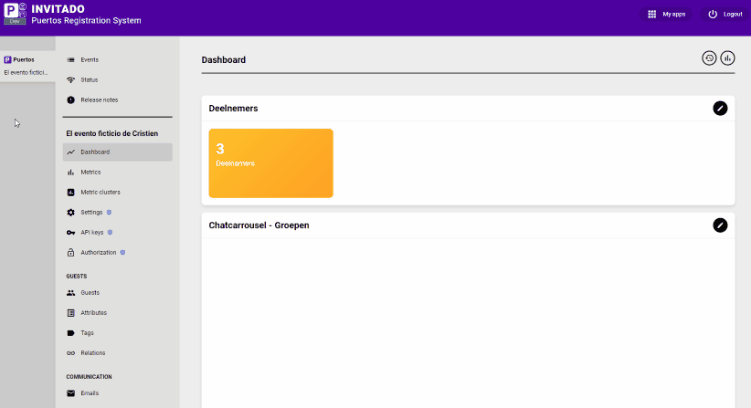Image resolution: width=751 pixels, height=408 pixels.
Task: Click the small Puertos icon in left panel
Action: 8,60
